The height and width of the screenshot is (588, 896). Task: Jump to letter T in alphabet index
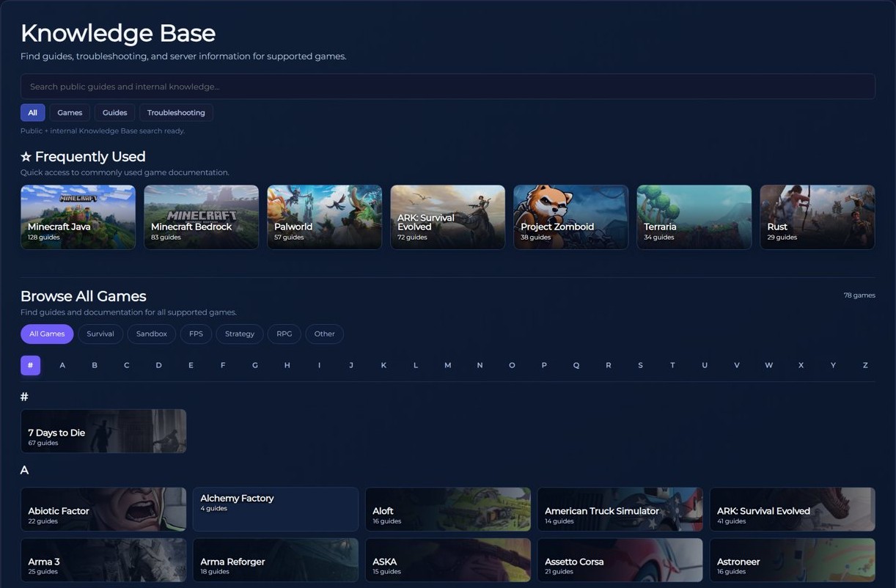(672, 365)
